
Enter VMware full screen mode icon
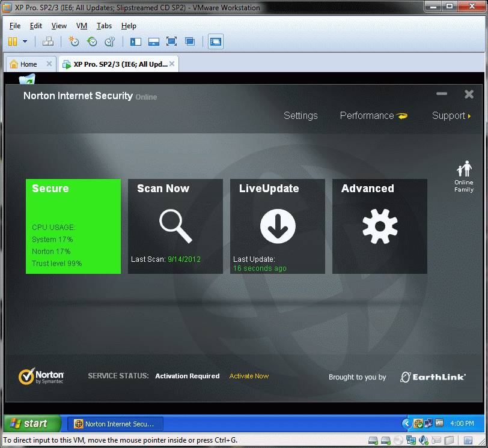click(x=172, y=41)
